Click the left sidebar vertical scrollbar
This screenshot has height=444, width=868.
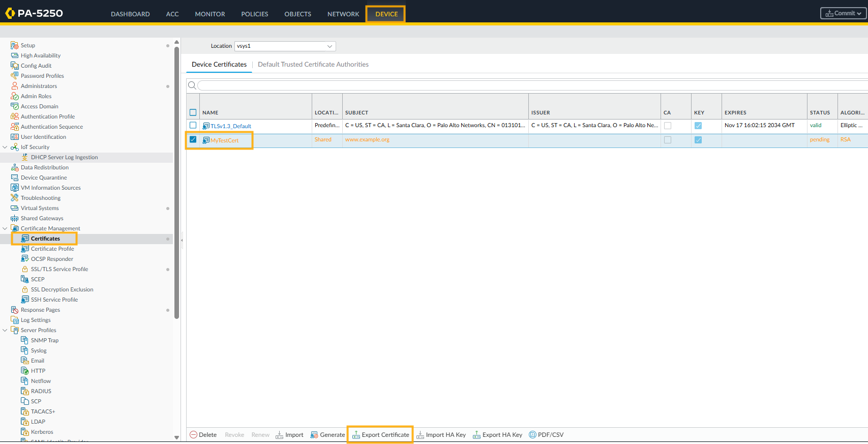point(176,183)
